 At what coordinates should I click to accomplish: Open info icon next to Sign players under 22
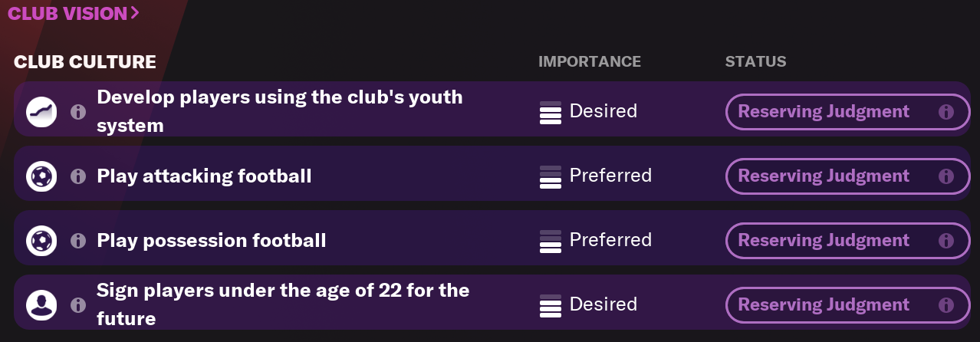77,305
